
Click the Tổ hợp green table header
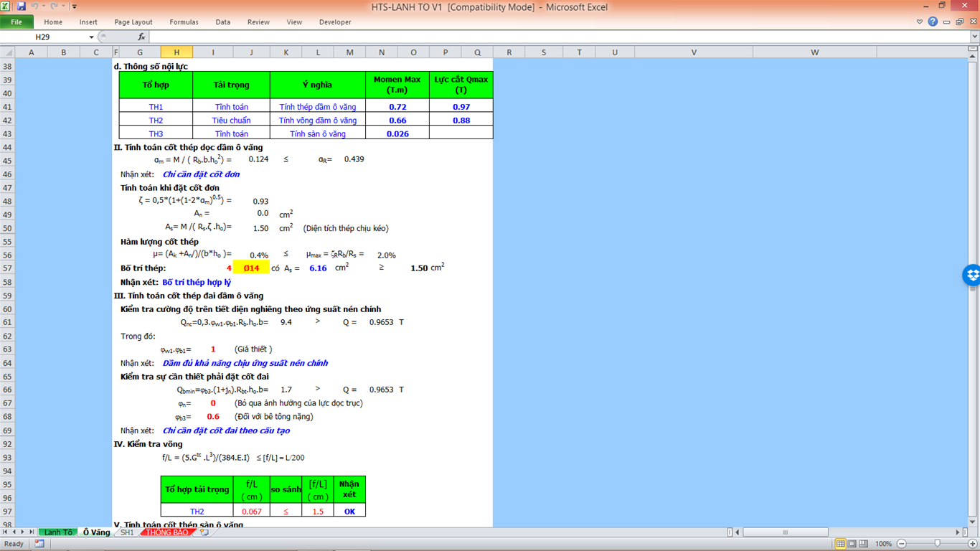tap(156, 85)
